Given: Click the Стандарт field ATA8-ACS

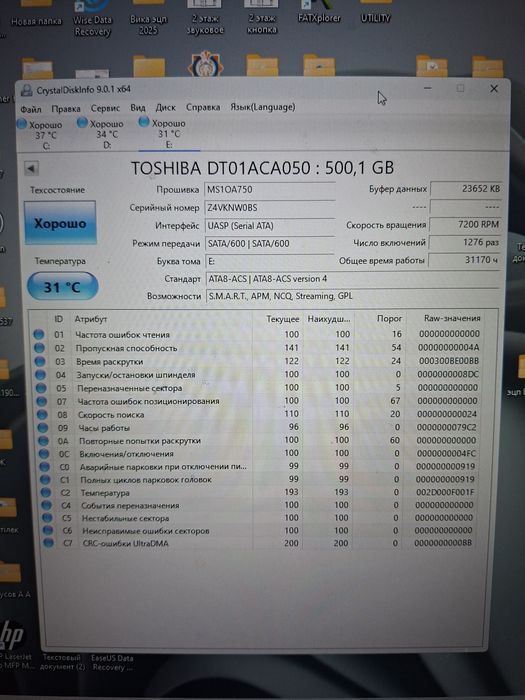Looking at the screenshot, I should [352, 279].
